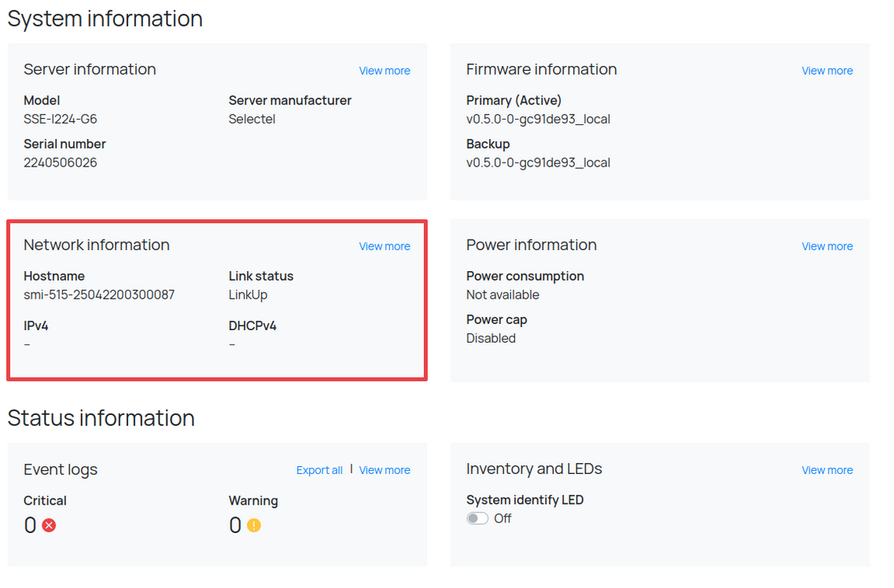
Task: Click the model value SSE-I224-G6
Action: (x=61, y=119)
